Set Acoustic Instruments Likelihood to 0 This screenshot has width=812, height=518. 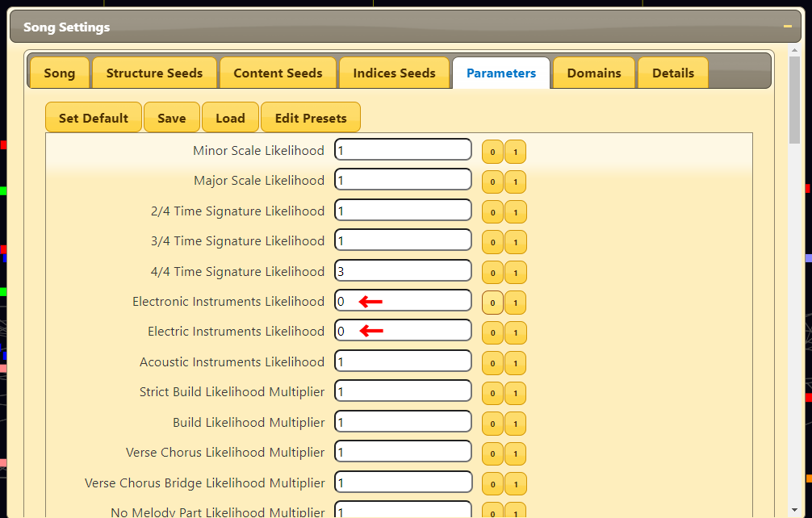(x=492, y=363)
